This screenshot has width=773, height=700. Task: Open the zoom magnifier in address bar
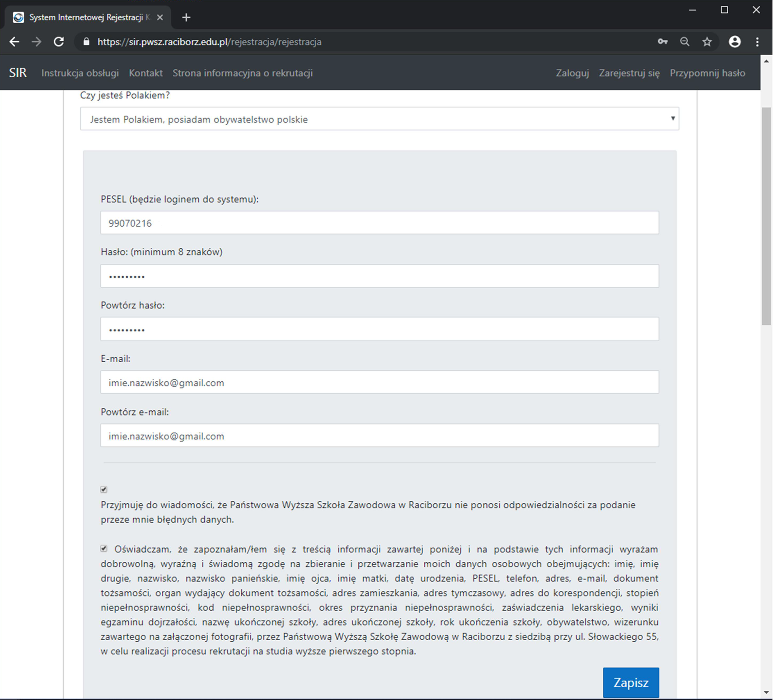point(685,42)
